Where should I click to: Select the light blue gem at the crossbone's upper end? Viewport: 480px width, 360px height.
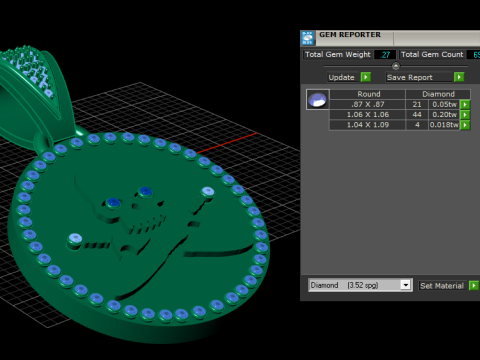click(208, 192)
